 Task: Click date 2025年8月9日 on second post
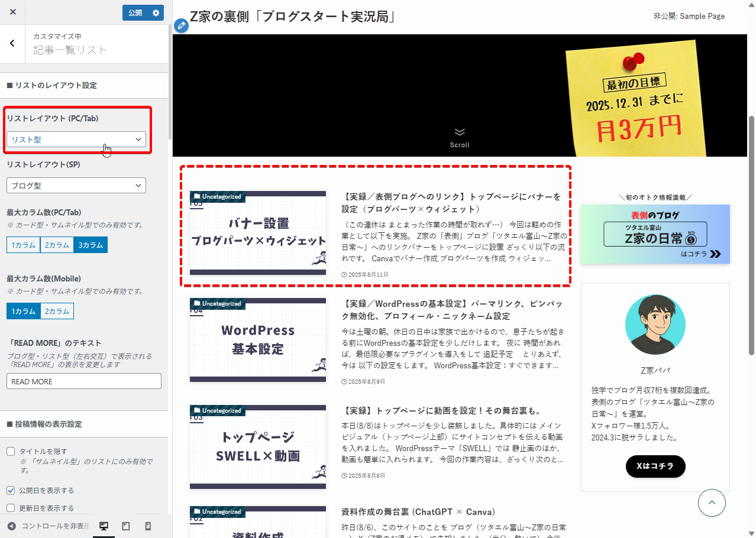pyautogui.click(x=363, y=382)
